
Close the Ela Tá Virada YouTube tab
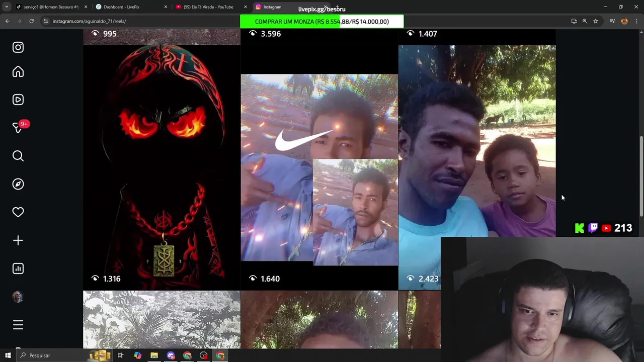pos(246,7)
